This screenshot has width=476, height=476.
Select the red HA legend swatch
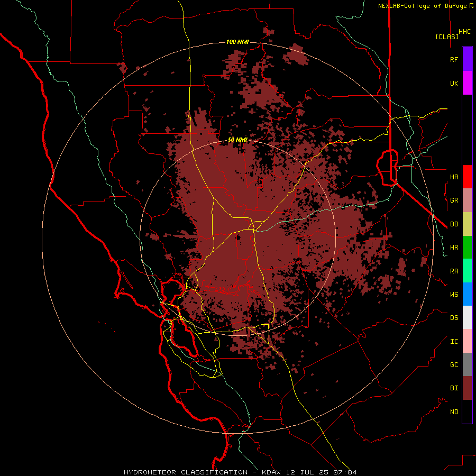click(x=467, y=177)
